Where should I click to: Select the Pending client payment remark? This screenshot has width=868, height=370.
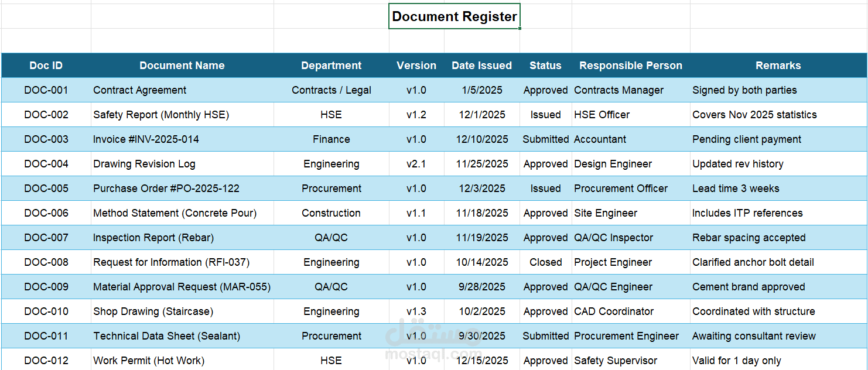(x=778, y=139)
